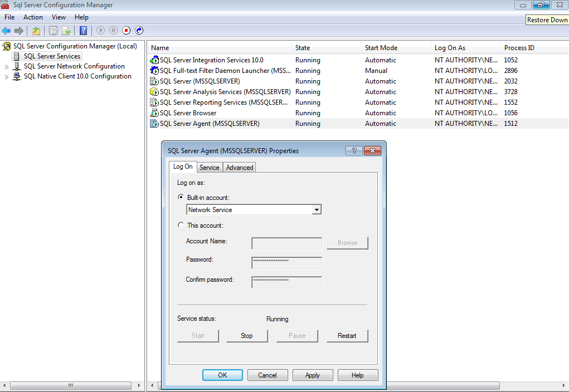Select the Built-in account radio button

(x=181, y=197)
